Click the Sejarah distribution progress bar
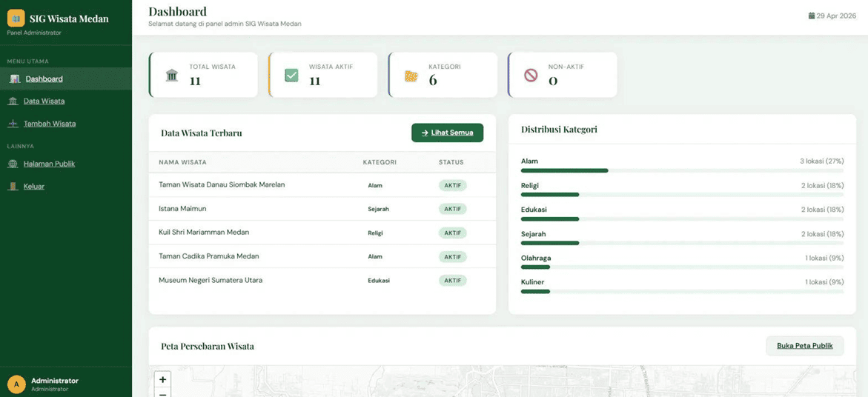The image size is (868, 397). tap(682, 243)
